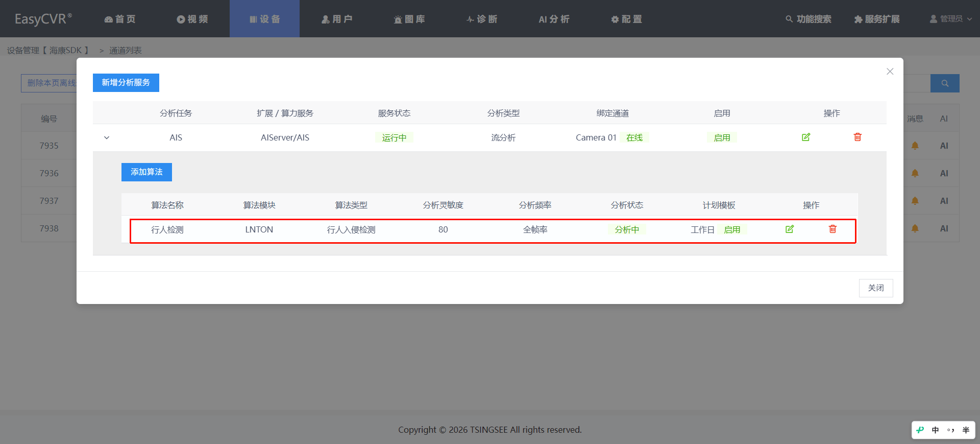Click the 关闭 button in dialog
This screenshot has width=980, height=444.
coord(876,288)
